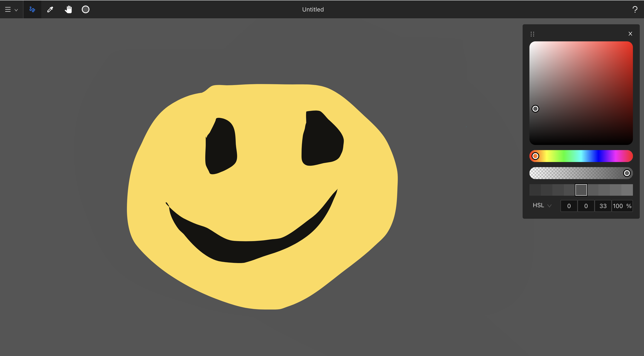Select the white-outlined current gray swatch
Viewport: 644px width, 356px height.
pos(581,190)
